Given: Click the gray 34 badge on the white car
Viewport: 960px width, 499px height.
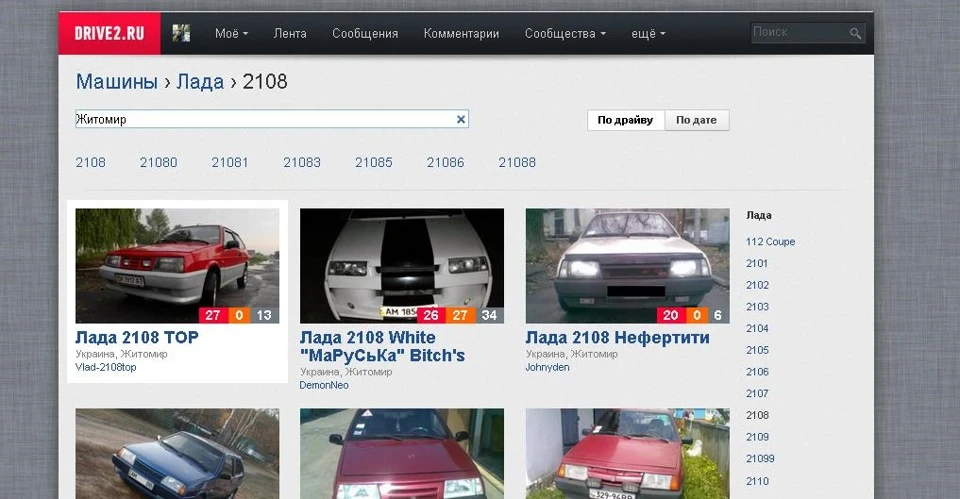Looking at the screenshot, I should coord(489,315).
